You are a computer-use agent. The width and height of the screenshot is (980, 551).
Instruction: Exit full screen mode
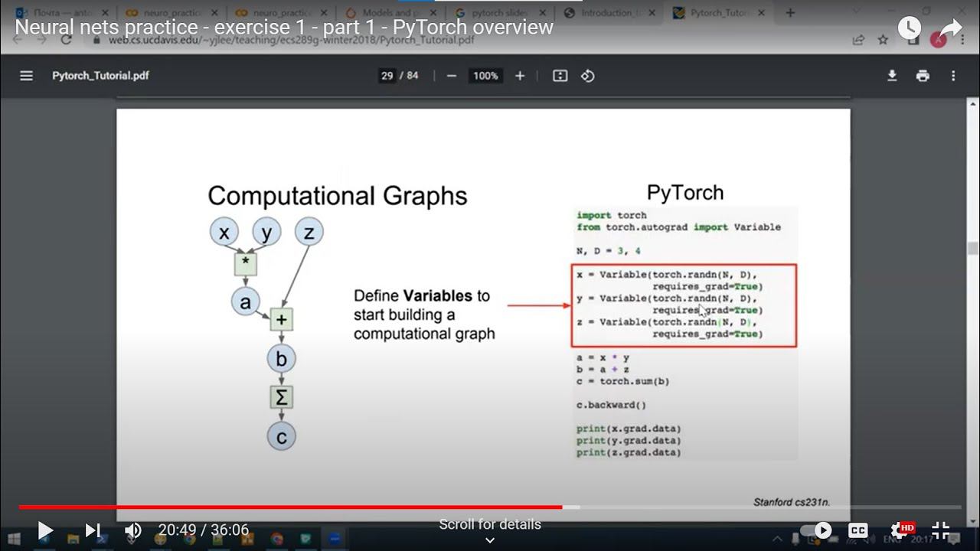941,530
